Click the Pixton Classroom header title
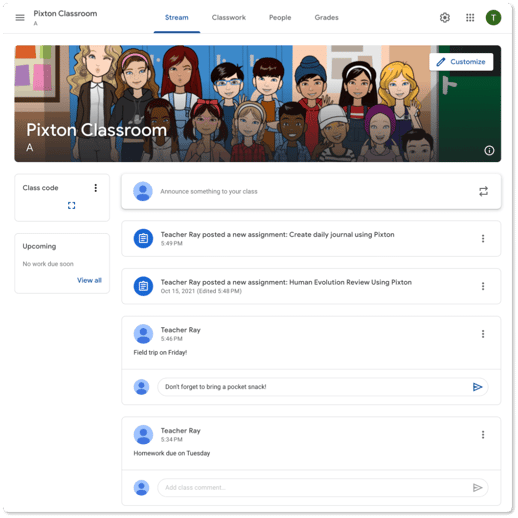 click(65, 14)
